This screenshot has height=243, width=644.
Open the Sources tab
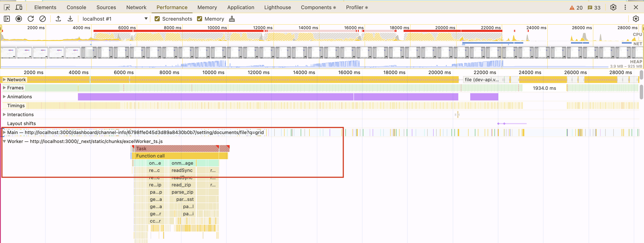coord(106,7)
